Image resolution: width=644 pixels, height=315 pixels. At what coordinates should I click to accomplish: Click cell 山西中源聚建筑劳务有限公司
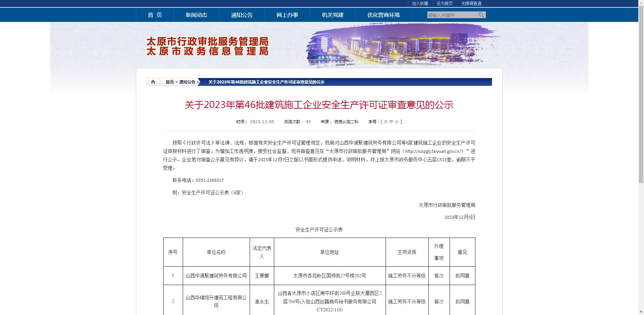pyautogui.click(x=216, y=276)
